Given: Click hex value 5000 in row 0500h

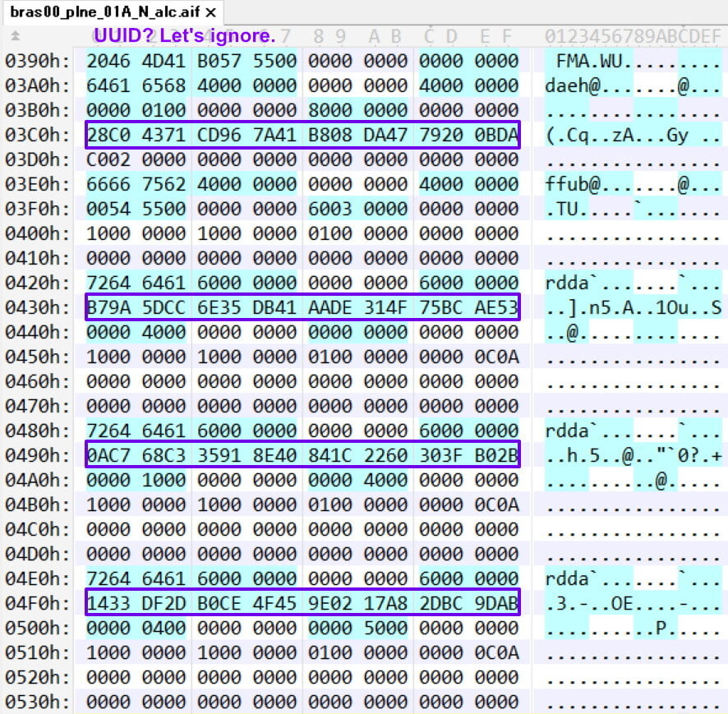Looking at the screenshot, I should (x=385, y=628).
